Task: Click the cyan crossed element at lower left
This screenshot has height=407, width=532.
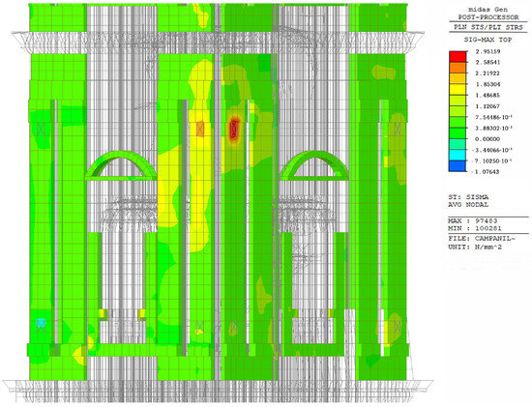Action: coord(41,325)
